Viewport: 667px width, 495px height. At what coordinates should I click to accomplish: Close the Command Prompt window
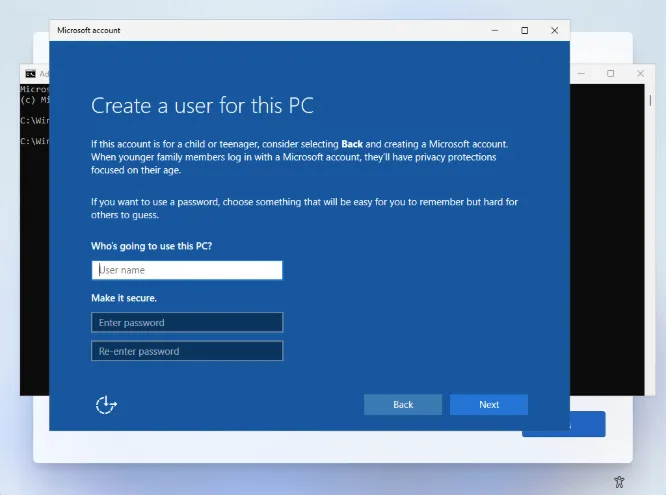coord(638,74)
